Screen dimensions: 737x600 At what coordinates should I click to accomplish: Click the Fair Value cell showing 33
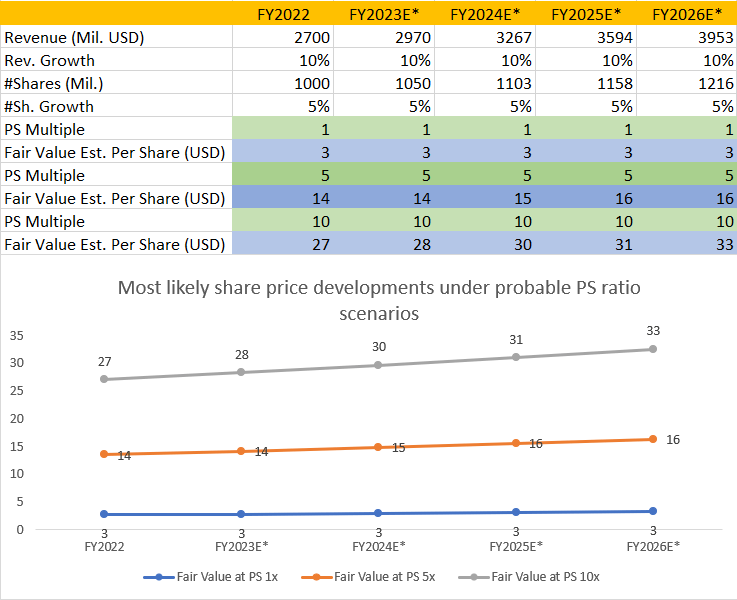[687, 244]
